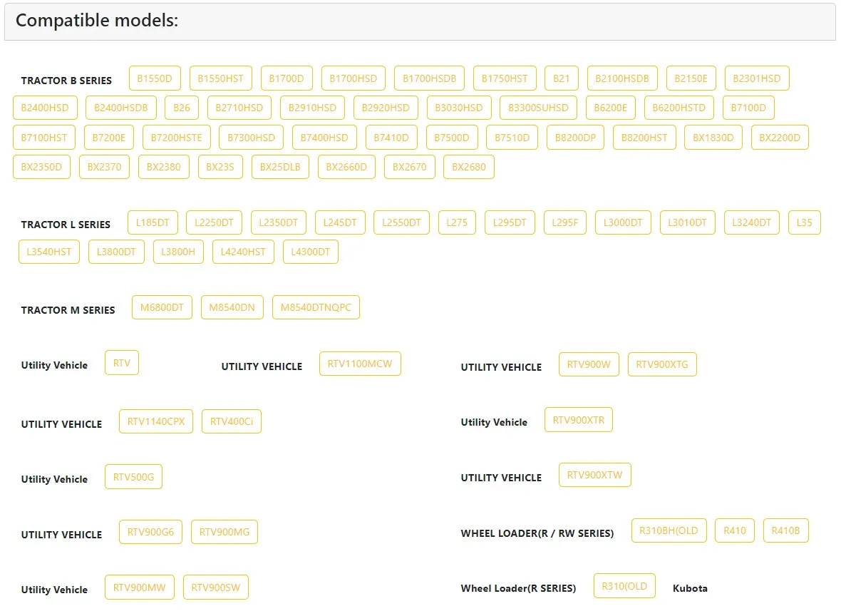
Task: Click the B1700HSDB compatible model
Action: (x=429, y=78)
